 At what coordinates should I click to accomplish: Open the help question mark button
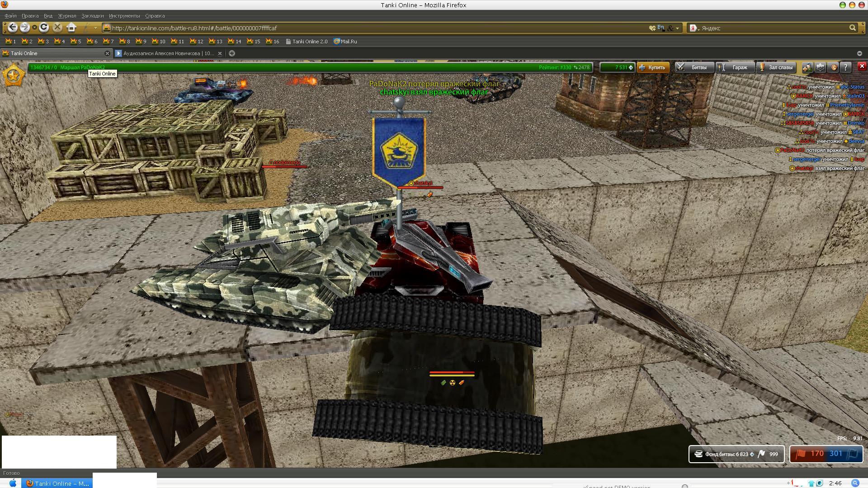846,67
